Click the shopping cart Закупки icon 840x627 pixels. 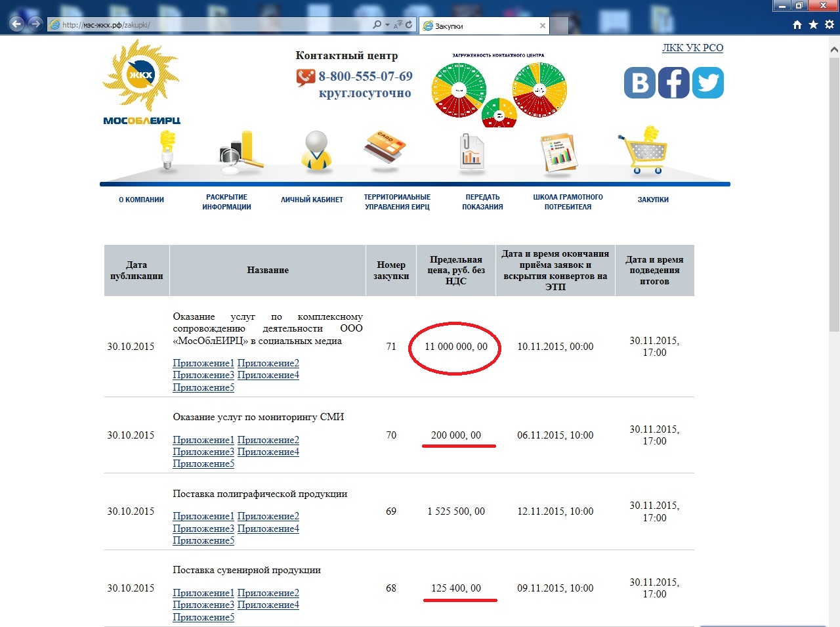point(643,151)
